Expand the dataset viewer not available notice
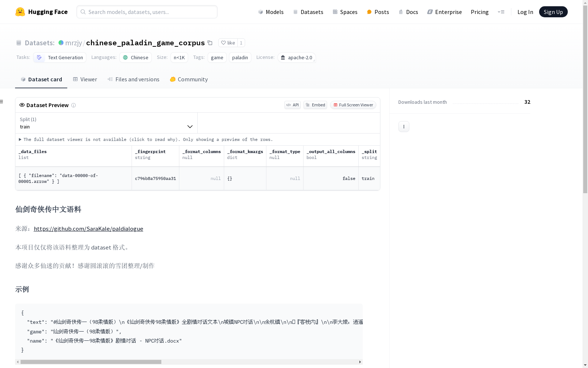 click(x=146, y=139)
